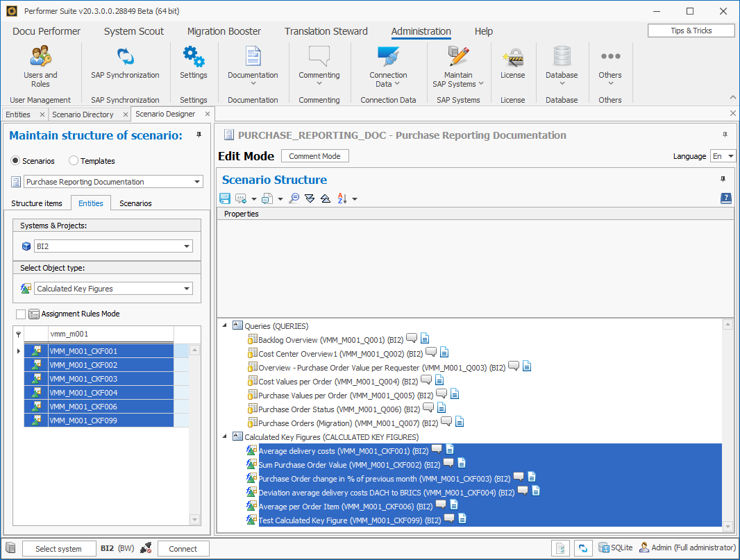Viewport: 740px width, 560px height.
Task: Collapse the Queries tree node
Action: pos(225,325)
